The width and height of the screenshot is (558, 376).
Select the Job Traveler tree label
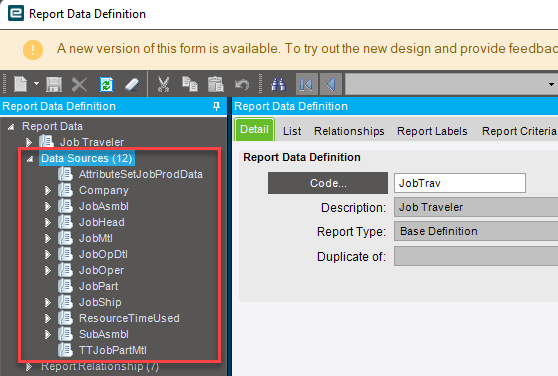[92, 142]
